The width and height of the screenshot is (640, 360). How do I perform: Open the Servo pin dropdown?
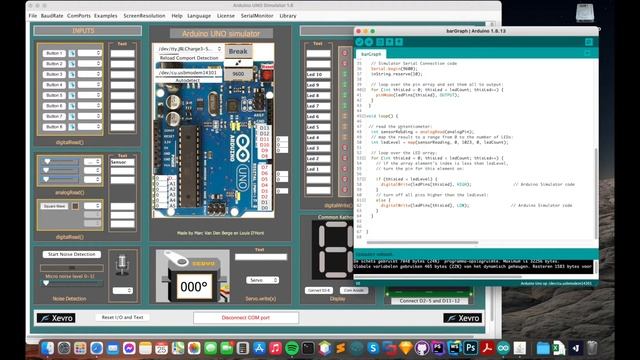pos(262,280)
